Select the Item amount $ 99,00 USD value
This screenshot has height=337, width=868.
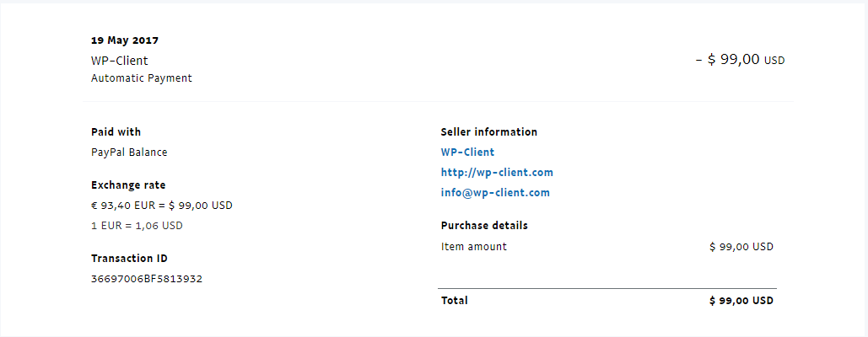click(x=741, y=247)
